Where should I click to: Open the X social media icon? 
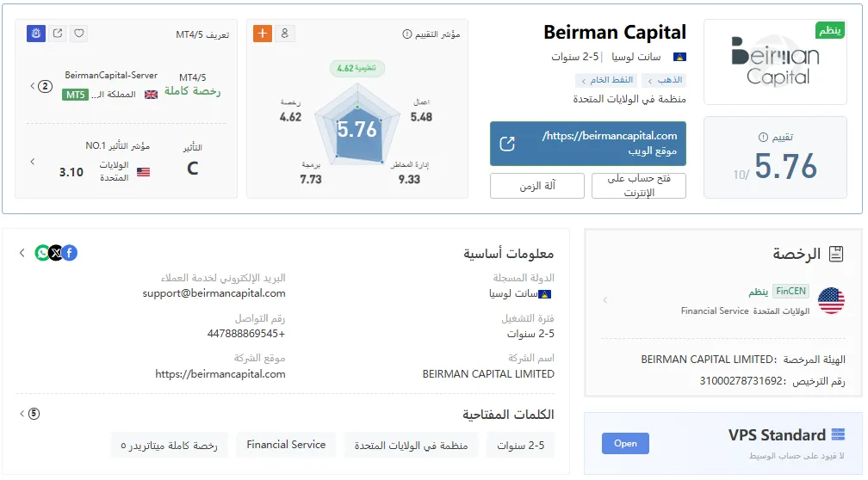[56, 253]
